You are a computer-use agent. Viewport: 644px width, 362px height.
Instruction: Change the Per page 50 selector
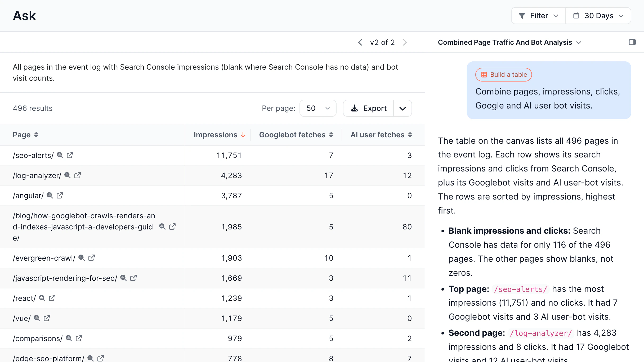[318, 108]
